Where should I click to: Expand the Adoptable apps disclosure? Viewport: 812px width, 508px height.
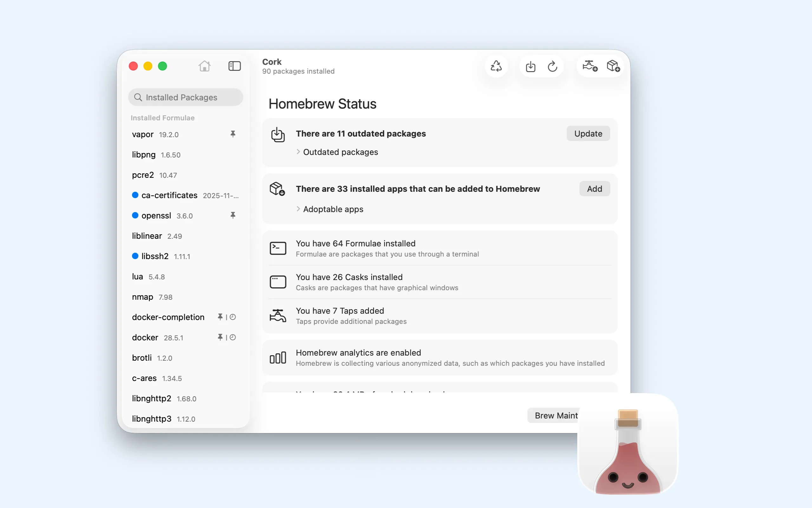298,209
